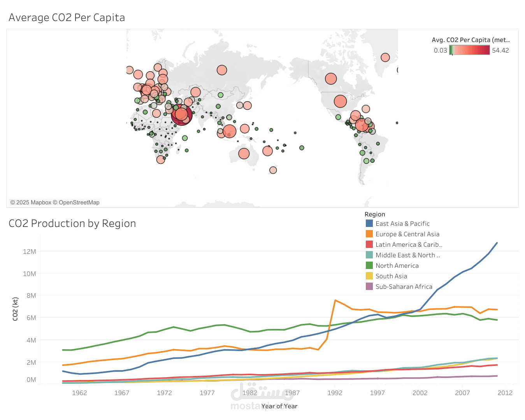Click the South Asia yellow swatch

tap(369, 276)
